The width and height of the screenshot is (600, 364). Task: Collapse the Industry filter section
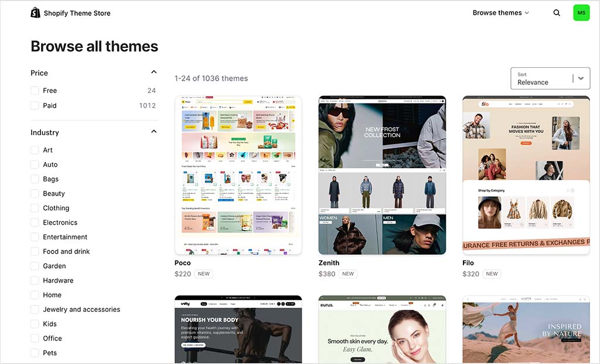click(154, 131)
